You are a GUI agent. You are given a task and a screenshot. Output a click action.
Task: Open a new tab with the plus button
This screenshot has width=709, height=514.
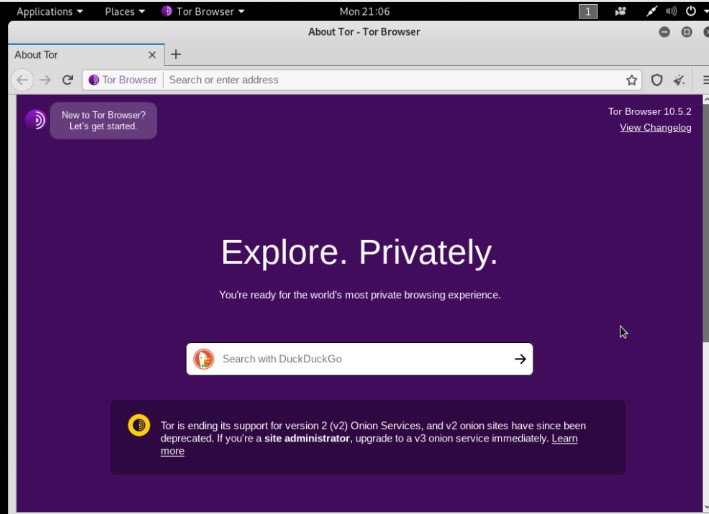click(176, 55)
